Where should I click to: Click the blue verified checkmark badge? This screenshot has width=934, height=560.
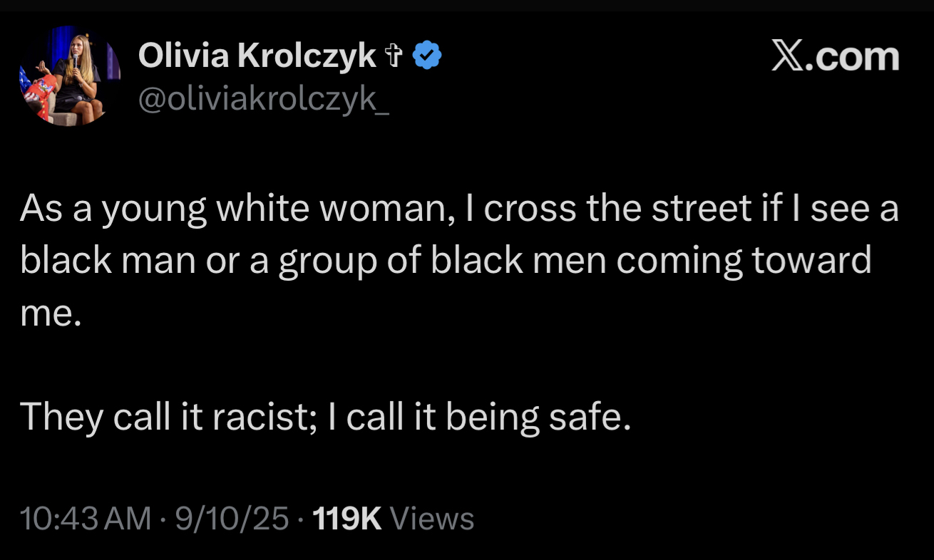point(428,56)
